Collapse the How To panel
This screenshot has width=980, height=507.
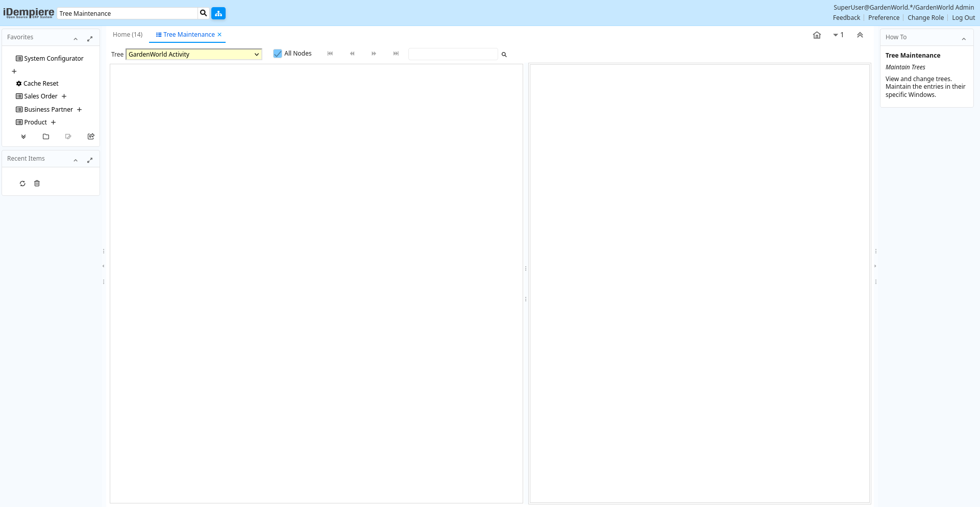[964, 39]
